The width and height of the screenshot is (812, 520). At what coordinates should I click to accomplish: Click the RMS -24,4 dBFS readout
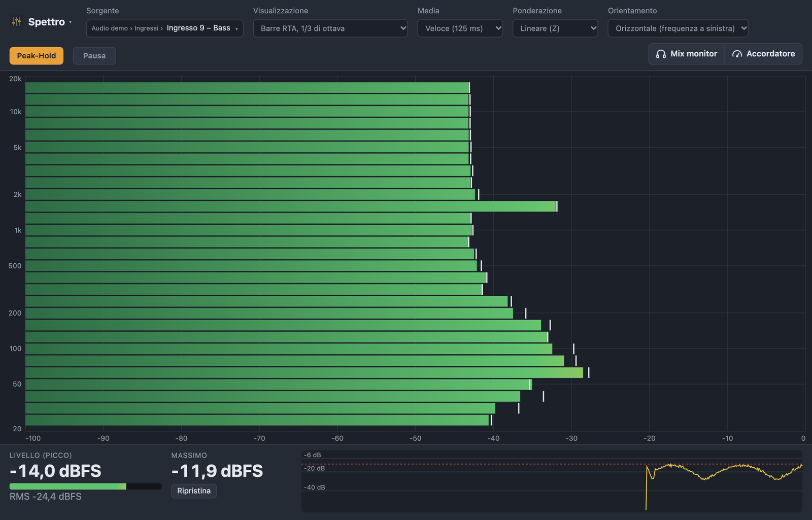46,497
